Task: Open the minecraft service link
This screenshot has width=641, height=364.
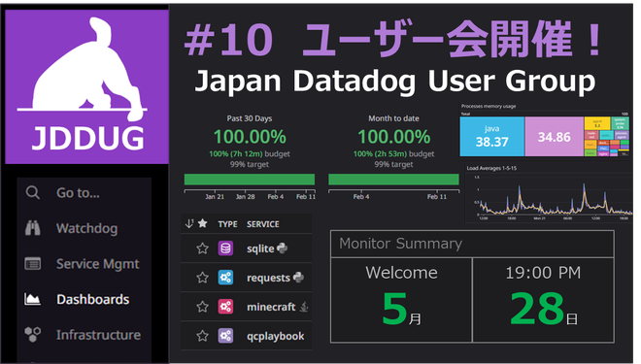Action: (271, 307)
